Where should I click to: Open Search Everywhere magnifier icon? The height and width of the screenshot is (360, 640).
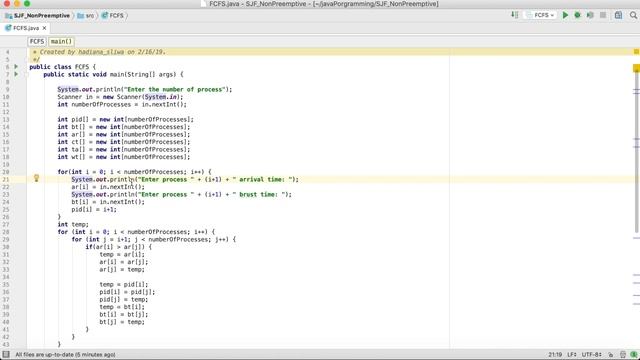click(x=633, y=15)
